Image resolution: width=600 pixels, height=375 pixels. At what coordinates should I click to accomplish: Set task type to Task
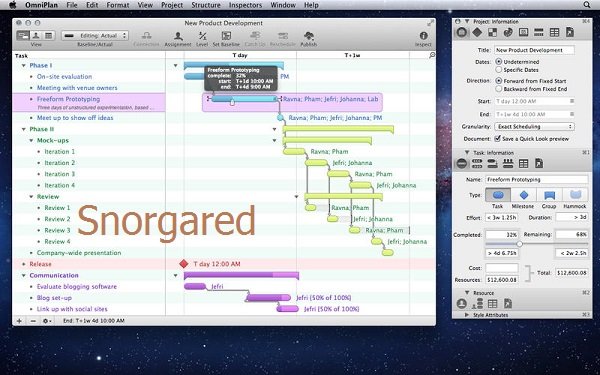[497, 195]
